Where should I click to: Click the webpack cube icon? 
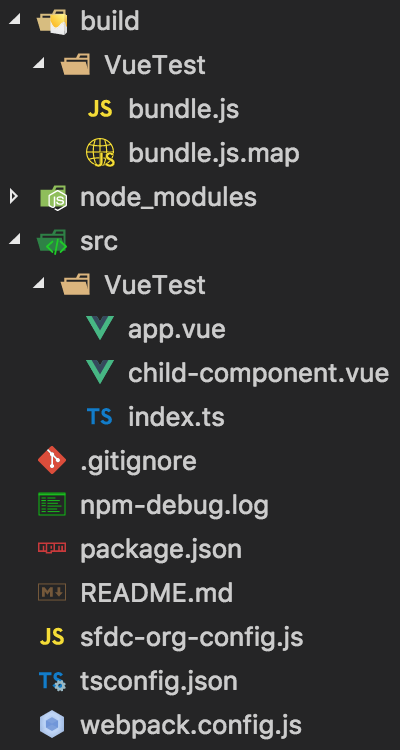pyautogui.click(x=52, y=724)
